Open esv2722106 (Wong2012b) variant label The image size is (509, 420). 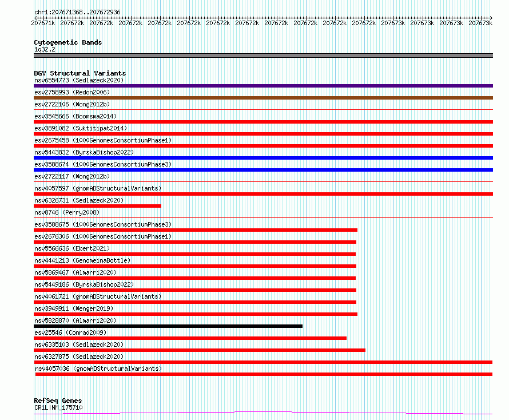coord(72,104)
